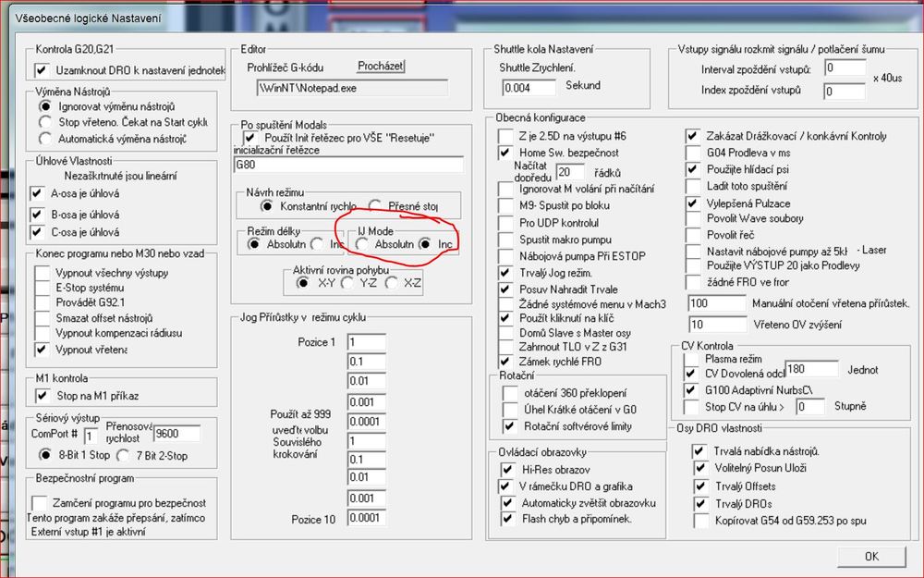Select Přesné stop motion mode
This screenshot has height=578, width=924.
375,205
